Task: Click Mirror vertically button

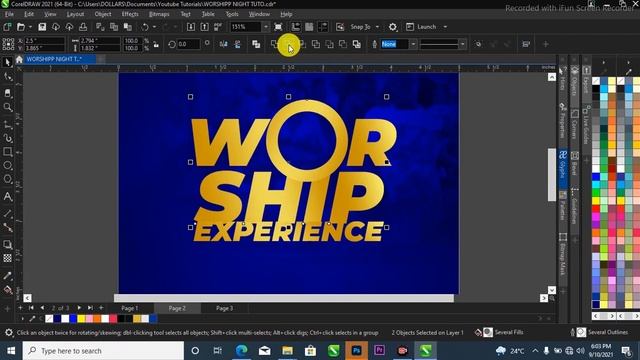Action: coord(238,44)
